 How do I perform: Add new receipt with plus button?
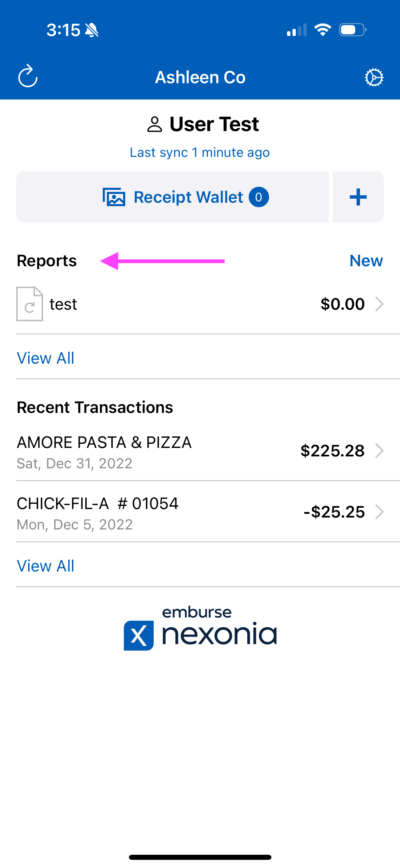(x=358, y=197)
